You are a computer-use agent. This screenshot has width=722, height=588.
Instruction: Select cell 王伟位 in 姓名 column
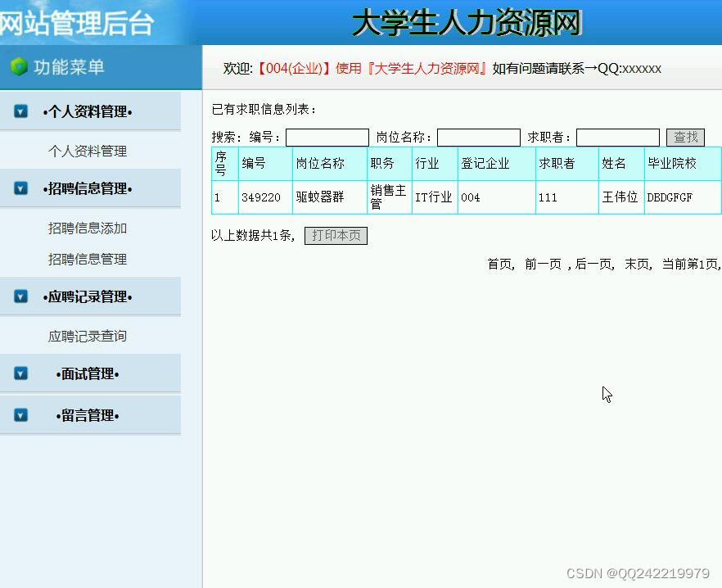pos(621,197)
